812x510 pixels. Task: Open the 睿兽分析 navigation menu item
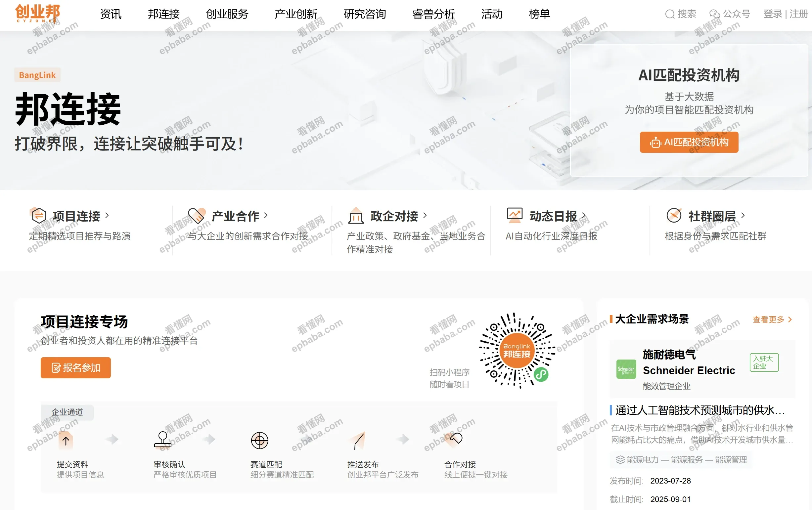coord(433,14)
